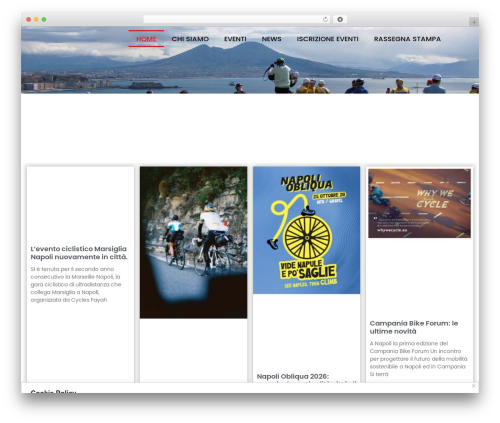Open ISCRIZIONE EVENTI page
Image resolution: width=500 pixels, height=423 pixels.
327,39
